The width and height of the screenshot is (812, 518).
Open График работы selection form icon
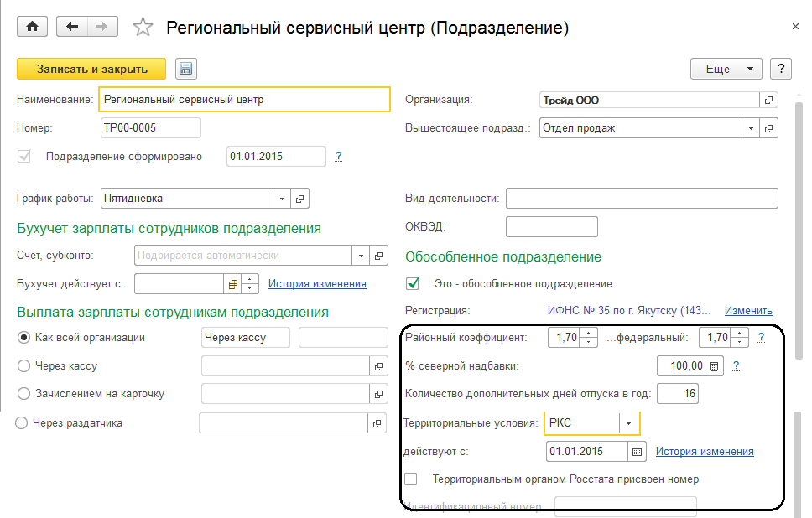point(300,199)
